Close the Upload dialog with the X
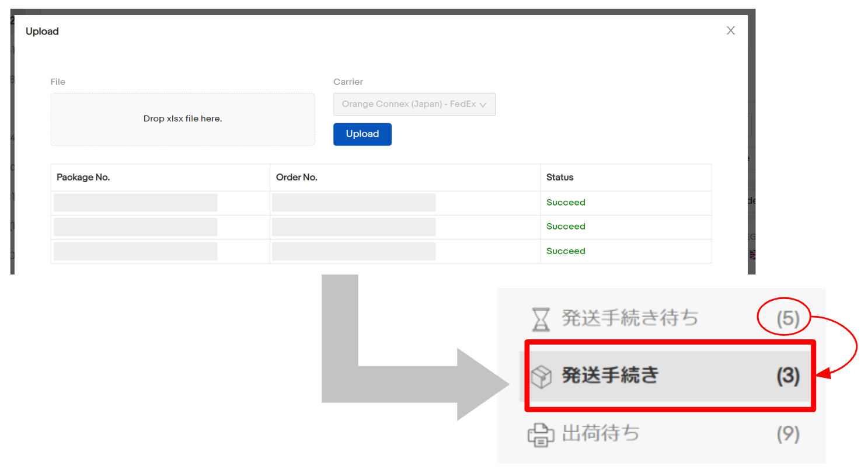Screen dimensions: 868x476 click(x=730, y=31)
